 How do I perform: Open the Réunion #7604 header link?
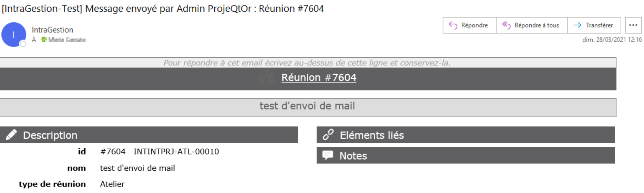pos(319,78)
